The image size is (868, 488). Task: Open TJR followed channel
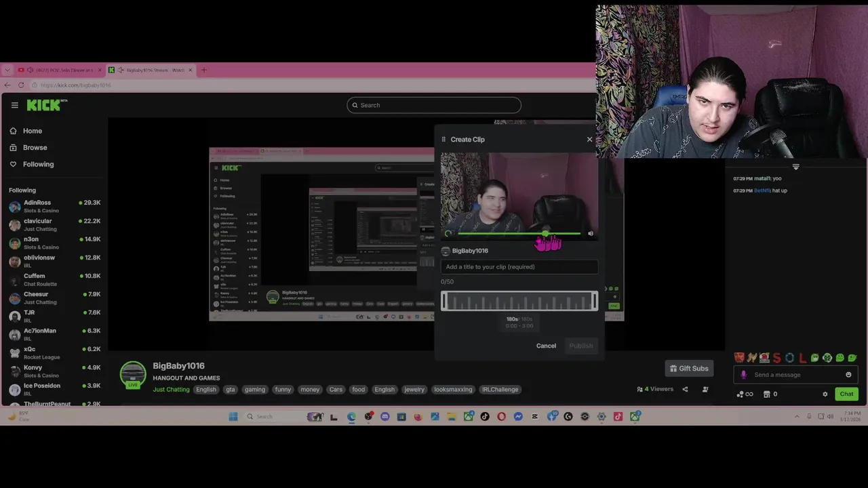click(x=54, y=316)
